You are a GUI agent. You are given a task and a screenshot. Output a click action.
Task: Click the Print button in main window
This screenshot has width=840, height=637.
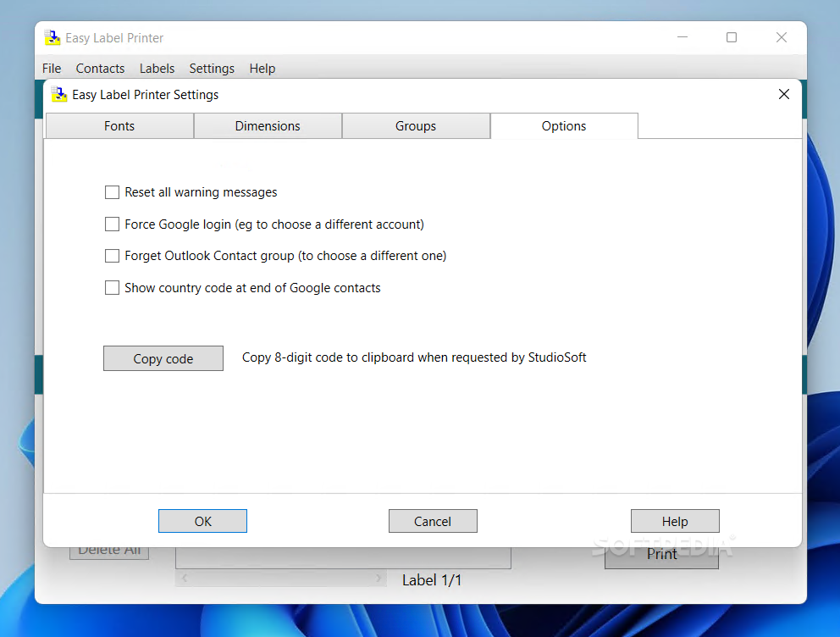pos(661,557)
